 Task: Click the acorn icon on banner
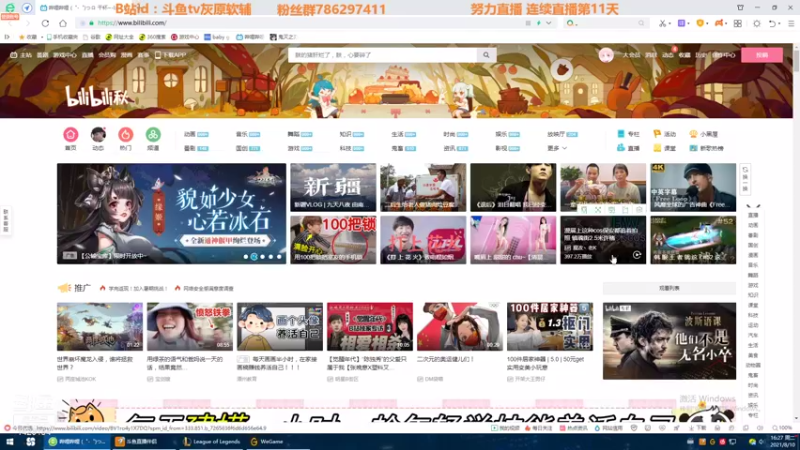click(x=562, y=69)
